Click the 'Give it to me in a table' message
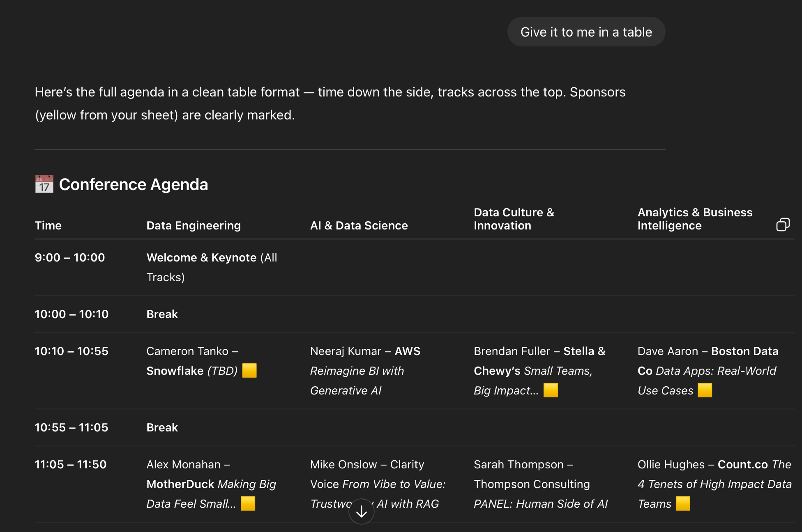This screenshot has width=802, height=532. point(586,32)
